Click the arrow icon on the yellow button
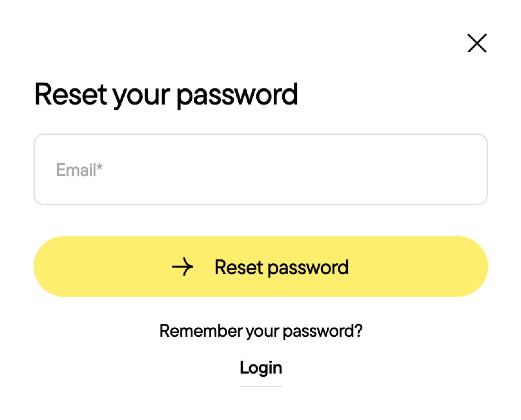 click(182, 267)
